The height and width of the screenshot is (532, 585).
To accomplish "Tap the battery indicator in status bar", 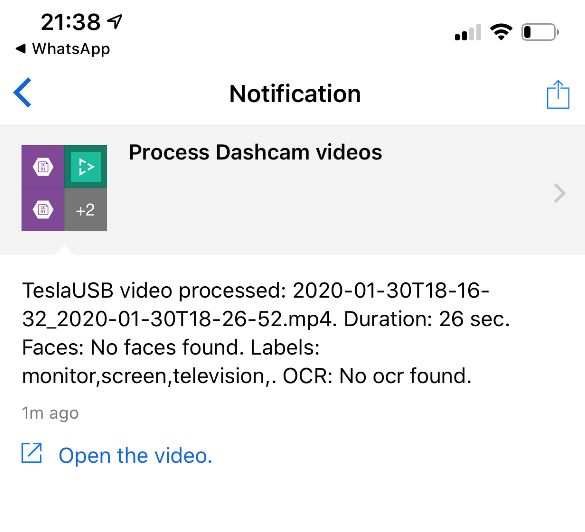I will pyautogui.click(x=540, y=32).
